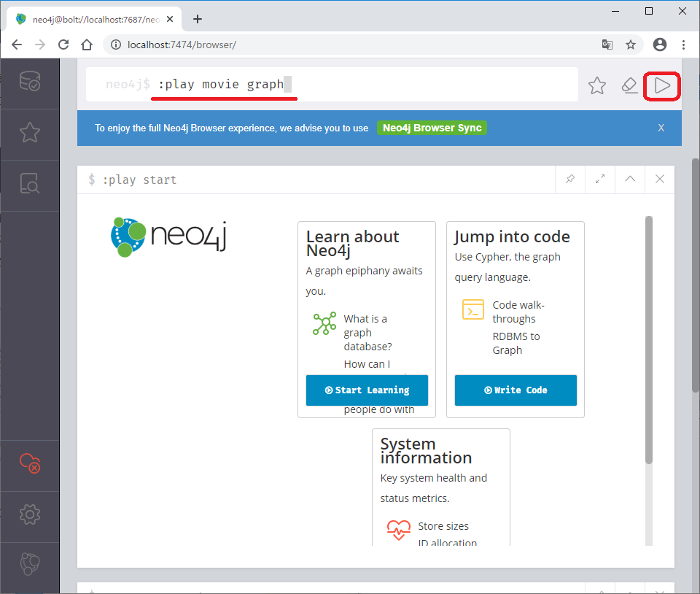This screenshot has height=594, width=700.
Task: Click the page's vertical scrollbar
Action: (x=695, y=276)
